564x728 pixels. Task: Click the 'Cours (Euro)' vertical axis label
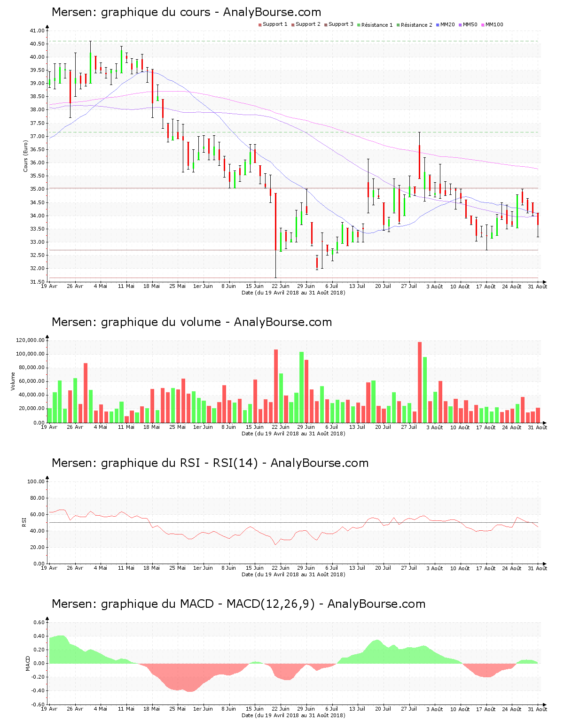click(26, 156)
